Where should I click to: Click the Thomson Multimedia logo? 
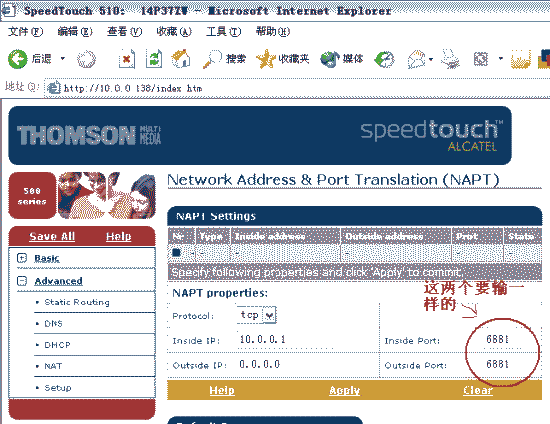click(89, 135)
